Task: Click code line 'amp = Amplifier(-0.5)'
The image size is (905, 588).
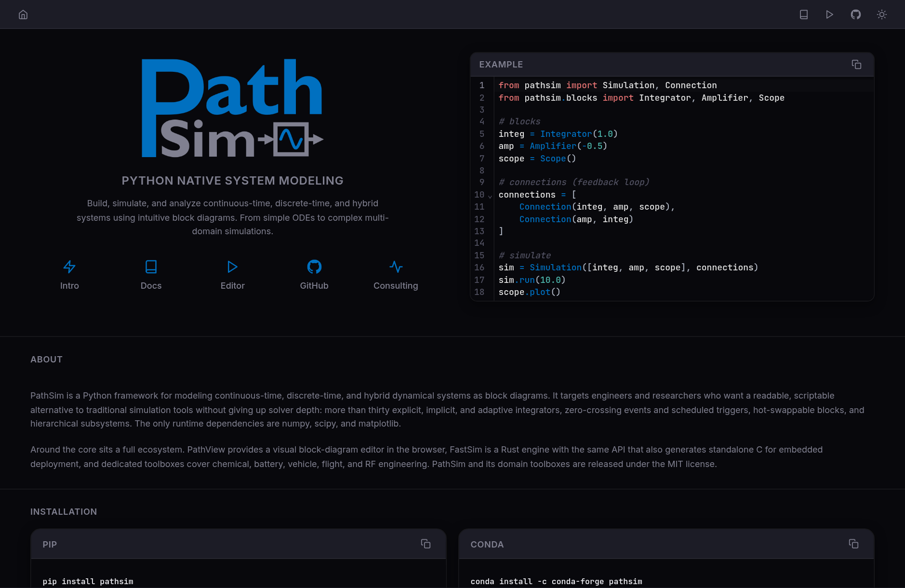Action: coord(553,146)
